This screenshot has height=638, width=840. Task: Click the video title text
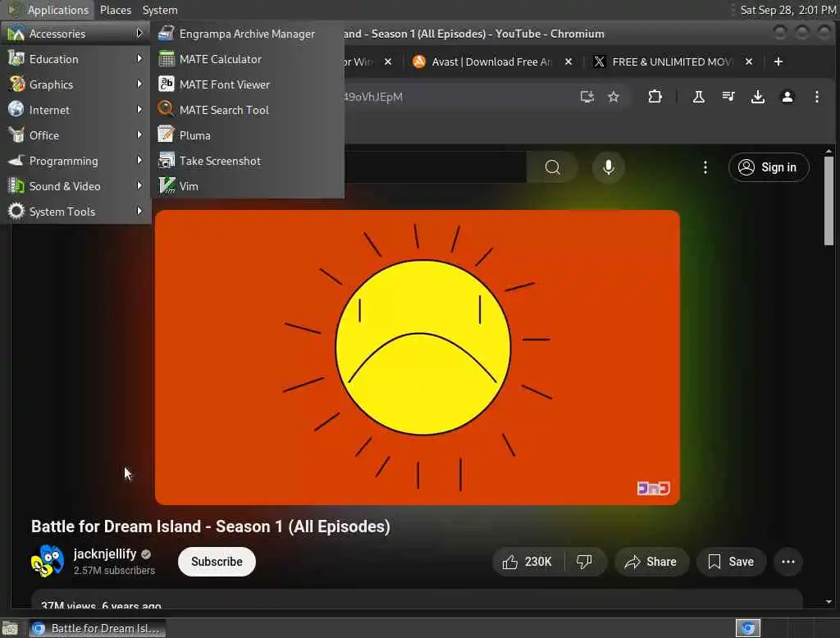coord(211,526)
